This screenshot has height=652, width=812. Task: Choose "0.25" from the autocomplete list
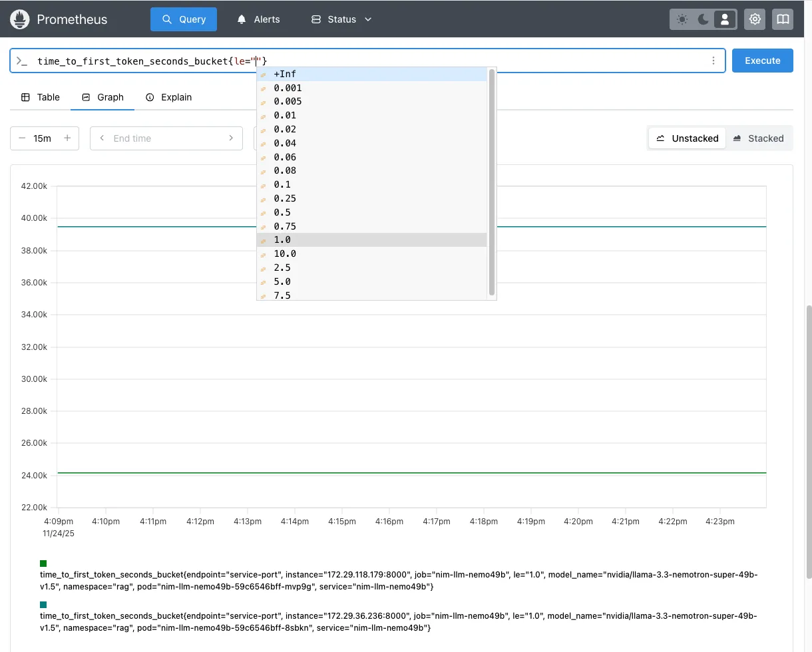pyautogui.click(x=284, y=198)
